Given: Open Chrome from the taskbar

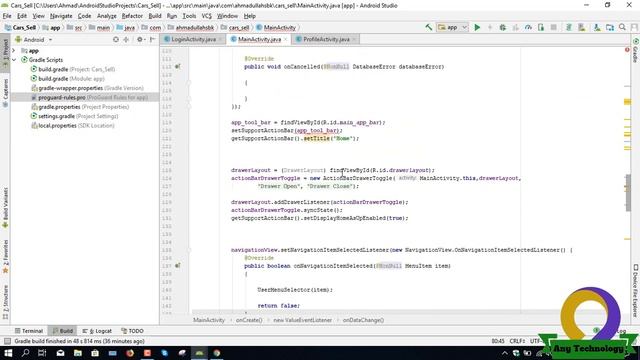Looking at the screenshot, I should pos(217,353).
